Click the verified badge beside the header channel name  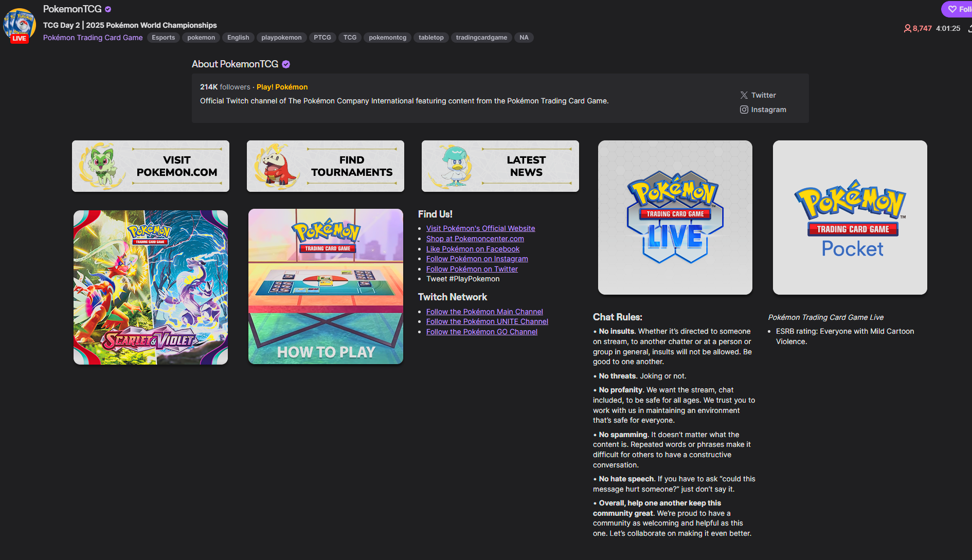tap(108, 9)
